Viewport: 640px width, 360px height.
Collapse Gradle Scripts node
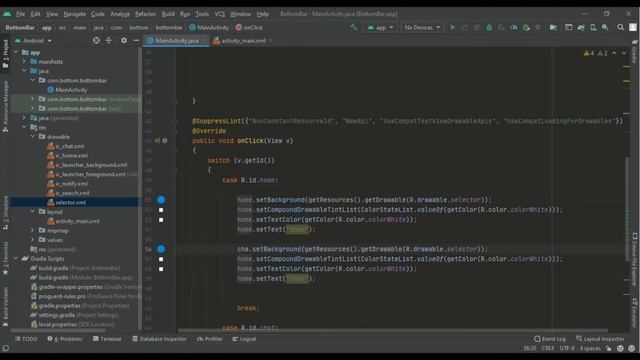pos(16,258)
